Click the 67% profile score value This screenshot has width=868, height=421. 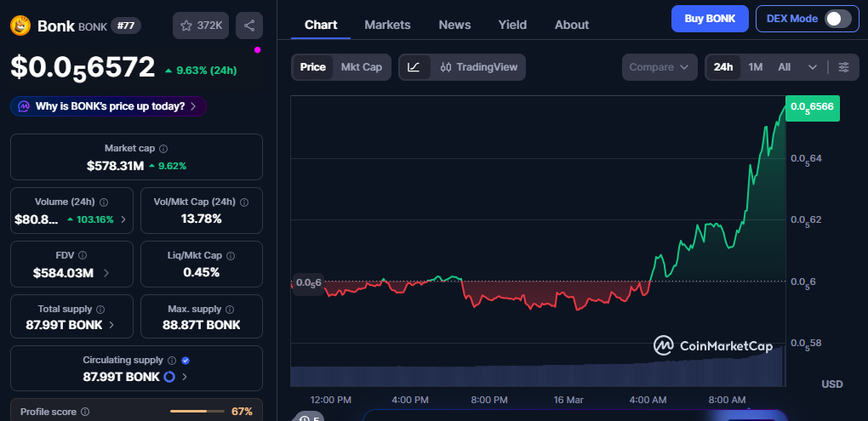(242, 412)
